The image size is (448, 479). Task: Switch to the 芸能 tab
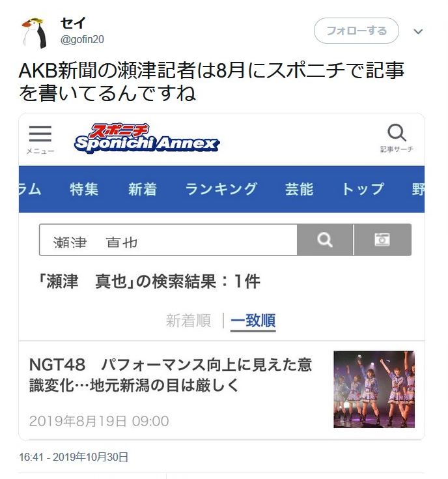(x=299, y=189)
